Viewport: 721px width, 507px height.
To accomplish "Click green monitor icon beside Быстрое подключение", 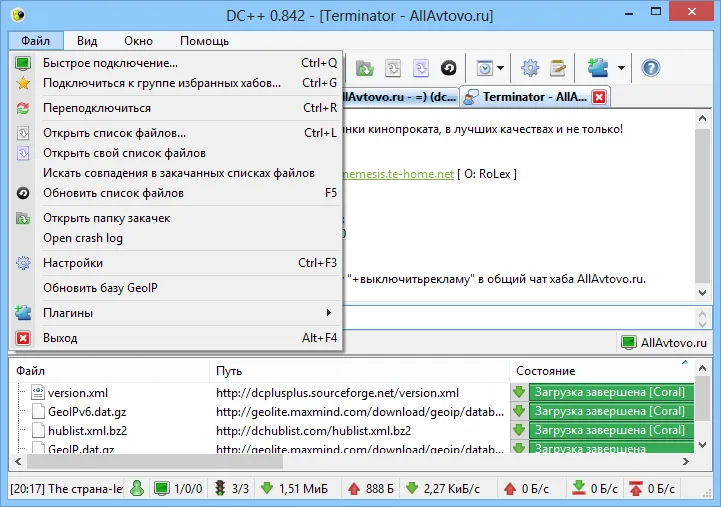I will pos(23,63).
